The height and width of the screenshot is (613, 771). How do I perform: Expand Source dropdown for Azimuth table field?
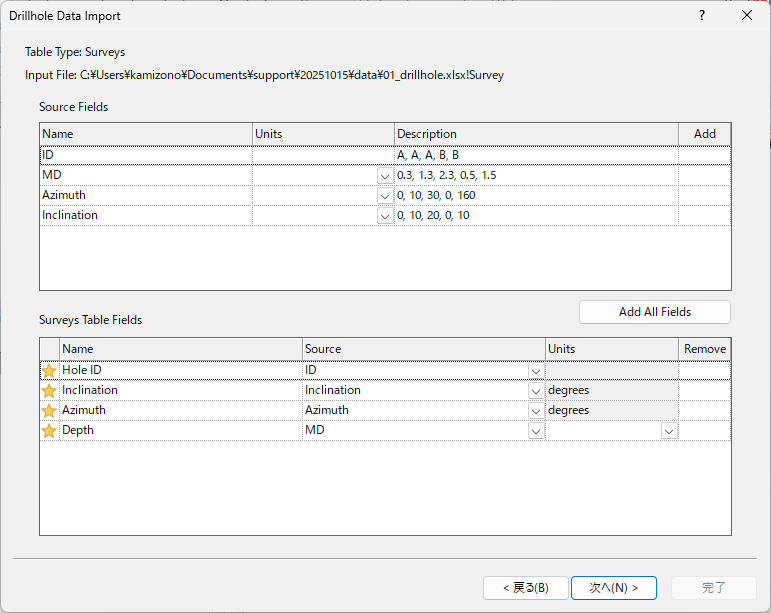point(536,411)
